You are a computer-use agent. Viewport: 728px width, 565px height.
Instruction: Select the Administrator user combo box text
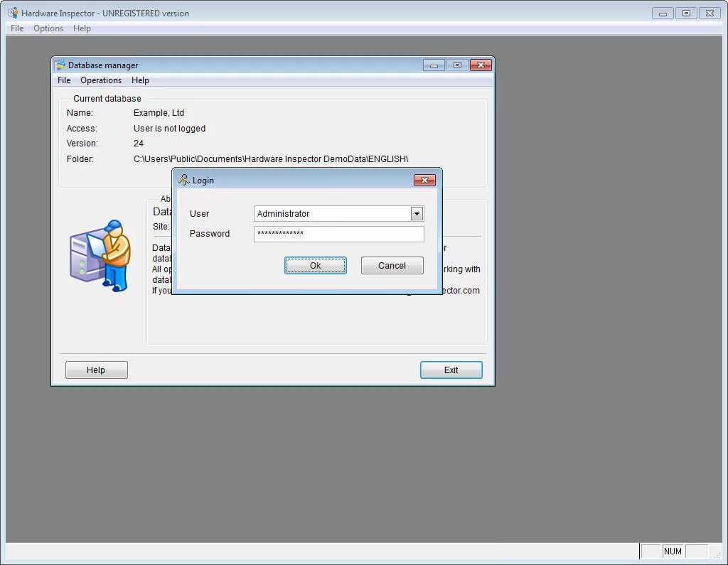pyautogui.click(x=283, y=213)
